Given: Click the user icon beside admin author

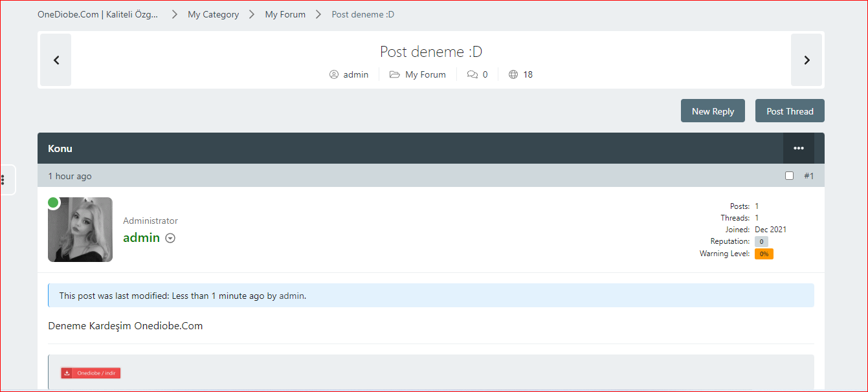Looking at the screenshot, I should [334, 74].
